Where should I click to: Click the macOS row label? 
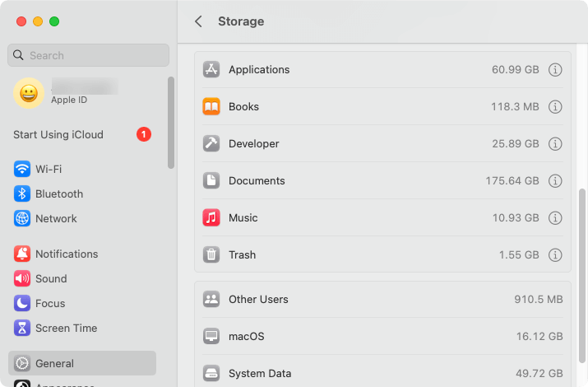(247, 336)
